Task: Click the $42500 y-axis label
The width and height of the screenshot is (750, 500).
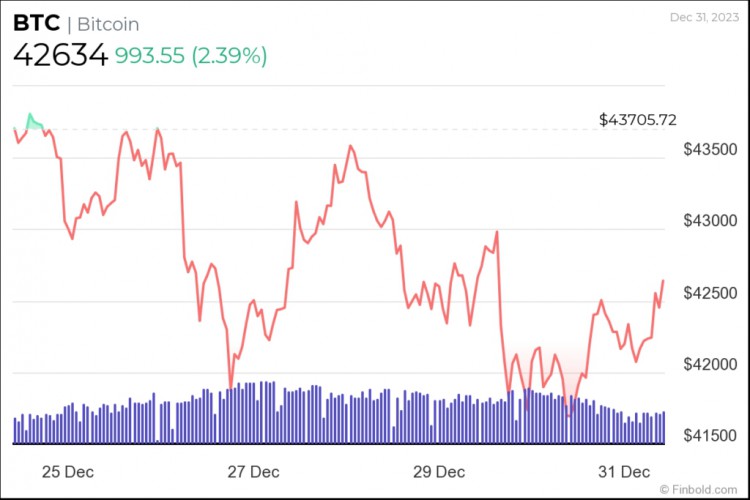Action: pos(710,293)
